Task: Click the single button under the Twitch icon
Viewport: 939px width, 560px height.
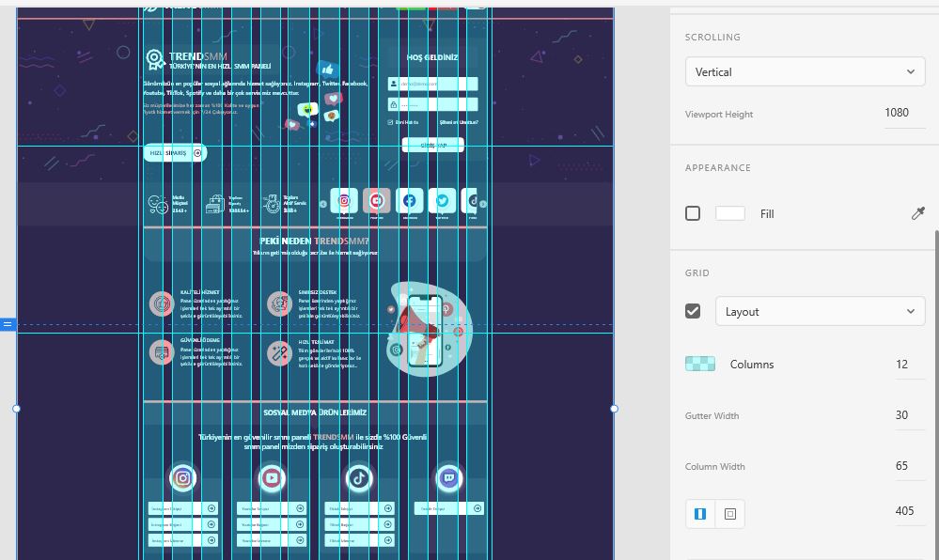Action: (449, 508)
